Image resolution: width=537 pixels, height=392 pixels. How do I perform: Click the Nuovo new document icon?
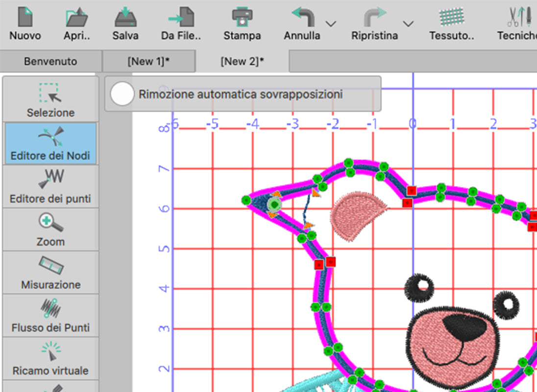point(25,18)
